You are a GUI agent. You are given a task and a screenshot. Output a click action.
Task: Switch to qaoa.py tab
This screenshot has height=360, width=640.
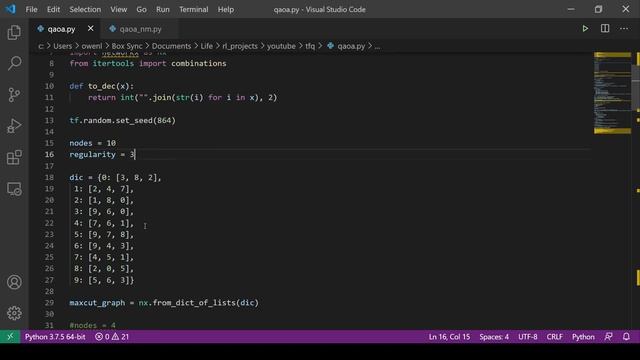click(x=61, y=29)
